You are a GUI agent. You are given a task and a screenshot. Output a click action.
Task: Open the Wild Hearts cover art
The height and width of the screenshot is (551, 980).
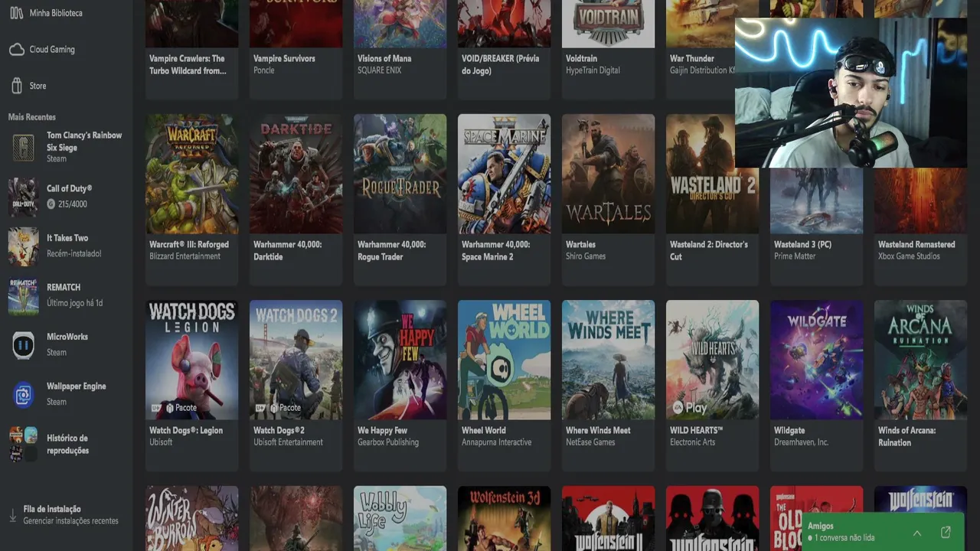(713, 360)
